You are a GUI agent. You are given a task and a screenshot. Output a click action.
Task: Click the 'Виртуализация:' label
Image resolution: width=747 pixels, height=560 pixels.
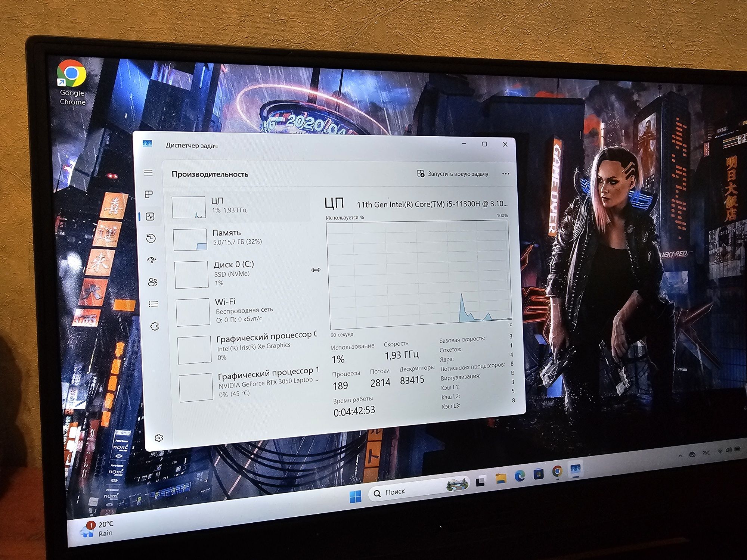pos(460,377)
